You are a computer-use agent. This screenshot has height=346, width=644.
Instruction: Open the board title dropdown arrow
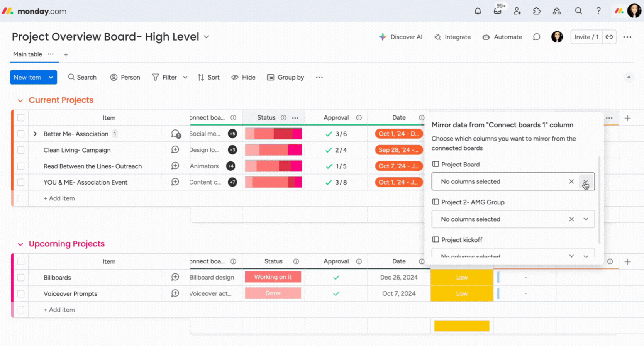coord(207,37)
